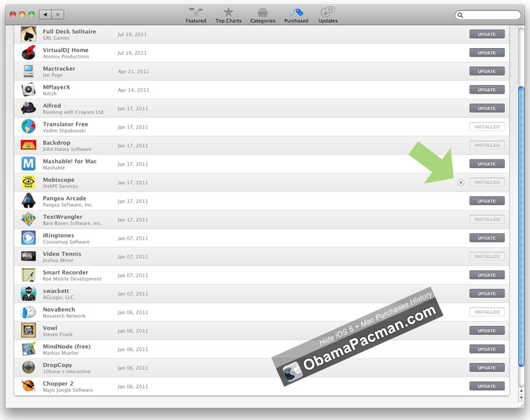Click the forward navigation arrow
Image resolution: width=530 pixels, height=420 pixels.
click(58, 15)
